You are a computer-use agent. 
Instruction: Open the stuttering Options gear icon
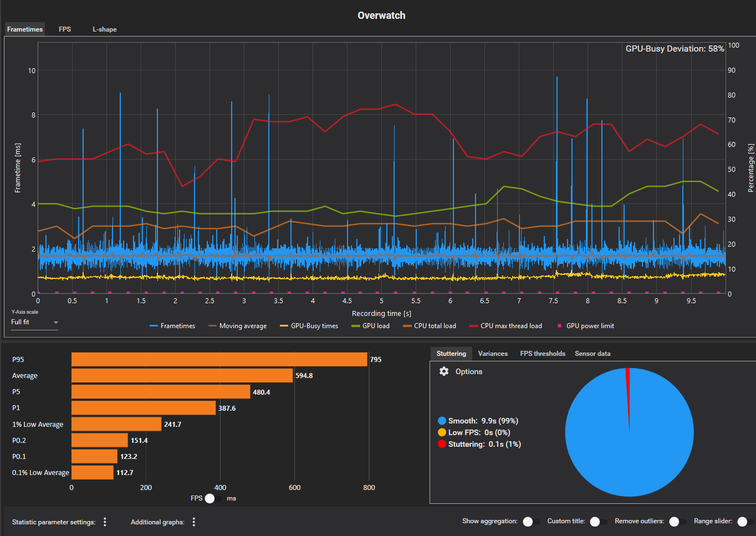click(x=444, y=371)
